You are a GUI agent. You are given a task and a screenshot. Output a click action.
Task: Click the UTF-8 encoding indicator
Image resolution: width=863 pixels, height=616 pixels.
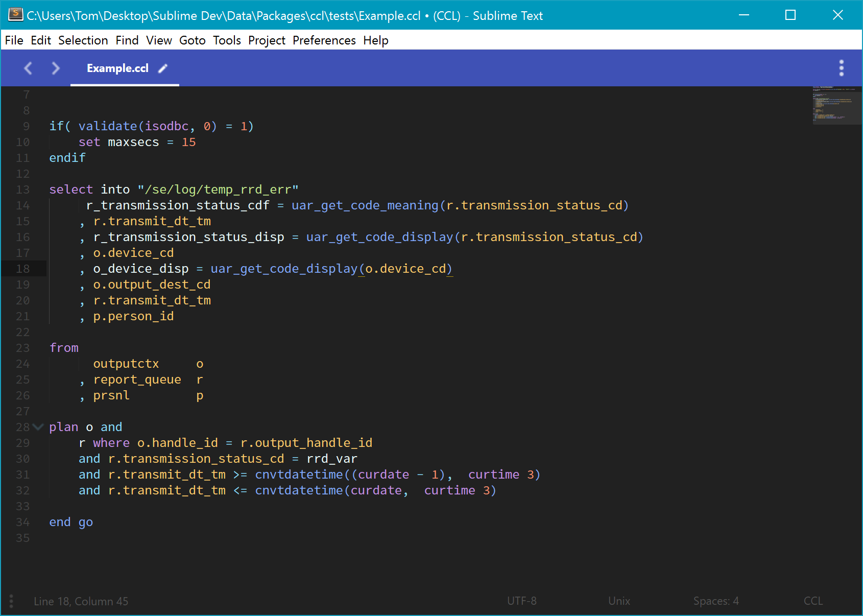click(x=522, y=601)
